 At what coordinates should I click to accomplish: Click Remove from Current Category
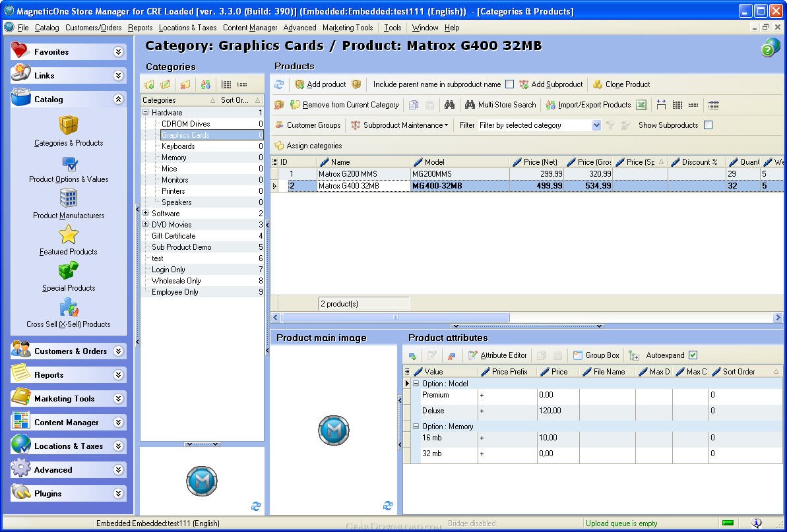point(344,105)
